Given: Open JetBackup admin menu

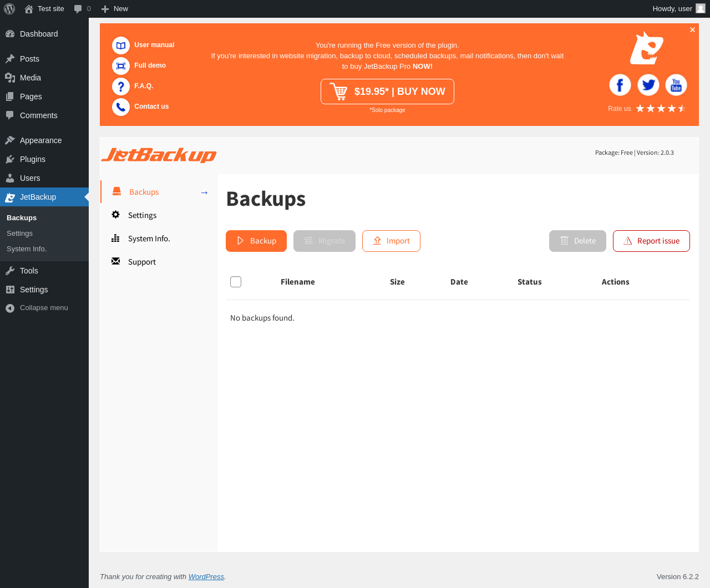Looking at the screenshot, I should [x=44, y=197].
